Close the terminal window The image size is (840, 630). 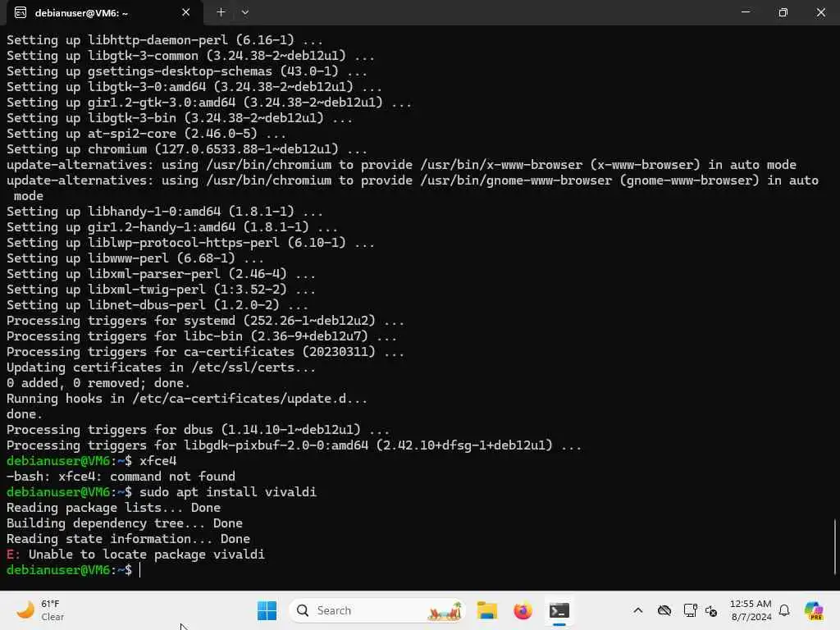tap(820, 11)
